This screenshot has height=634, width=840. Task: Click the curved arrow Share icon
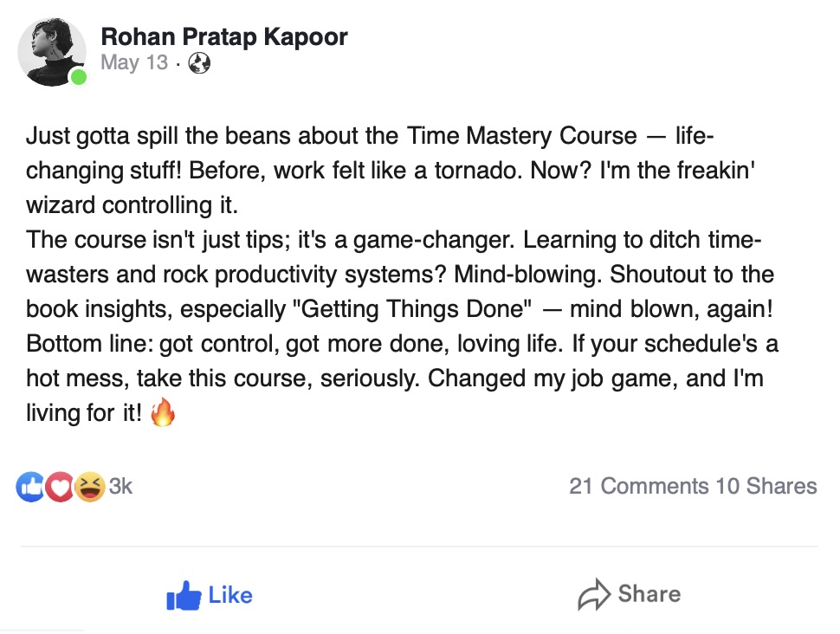tap(594, 595)
